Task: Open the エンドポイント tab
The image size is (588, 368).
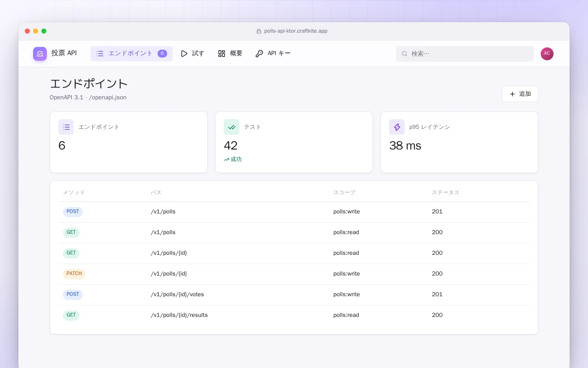Action: [131, 53]
